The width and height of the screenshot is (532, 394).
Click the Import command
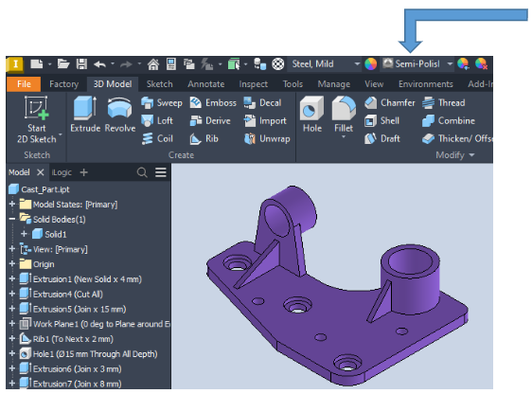265,121
